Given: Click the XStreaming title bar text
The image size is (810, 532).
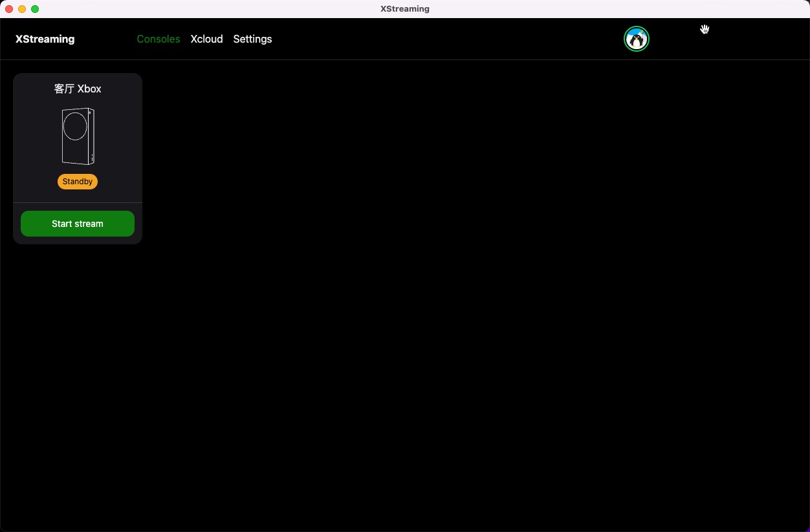Looking at the screenshot, I should tap(405, 8).
